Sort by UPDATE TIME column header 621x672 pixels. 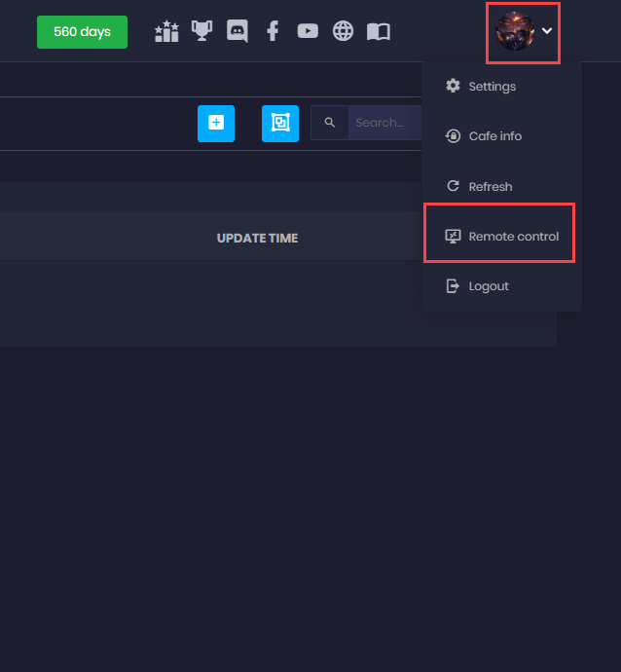(x=257, y=238)
